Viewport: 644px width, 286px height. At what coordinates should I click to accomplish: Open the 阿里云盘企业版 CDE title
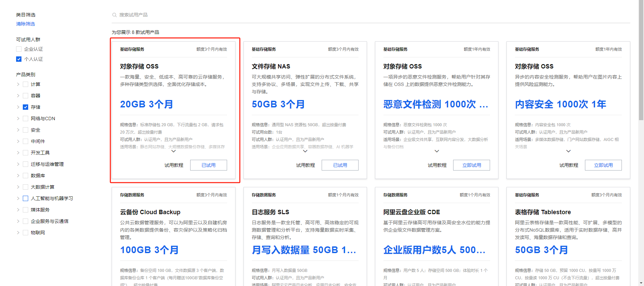point(412,212)
